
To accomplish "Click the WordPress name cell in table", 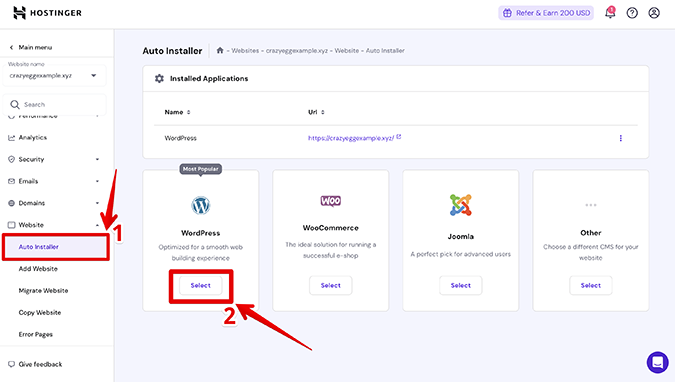I will (180, 138).
